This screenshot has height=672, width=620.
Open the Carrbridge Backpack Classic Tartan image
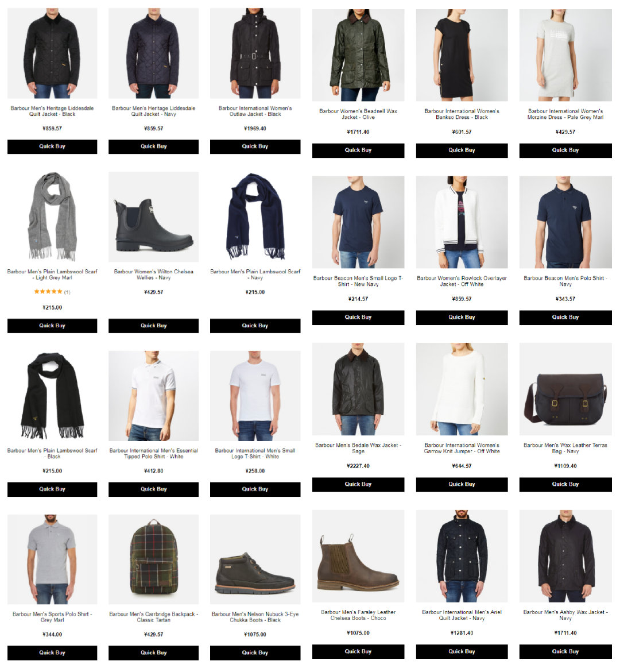coord(153,559)
